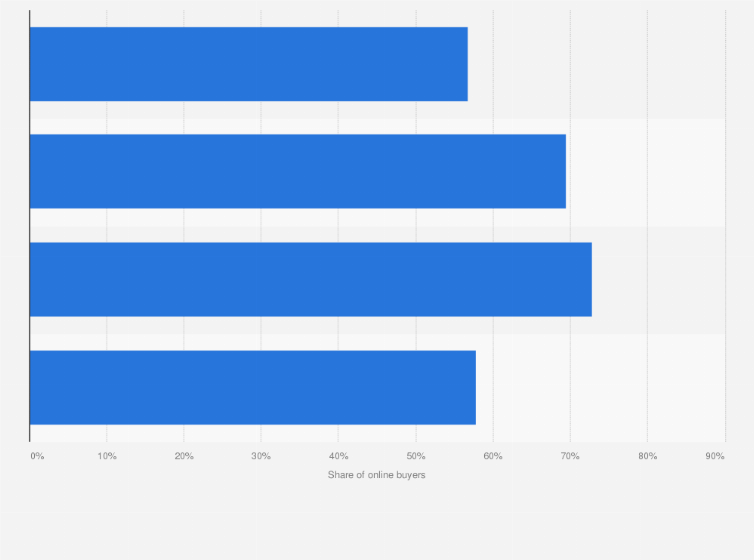Select the 20% axis label
This screenshot has width=754, height=560.
(184, 456)
